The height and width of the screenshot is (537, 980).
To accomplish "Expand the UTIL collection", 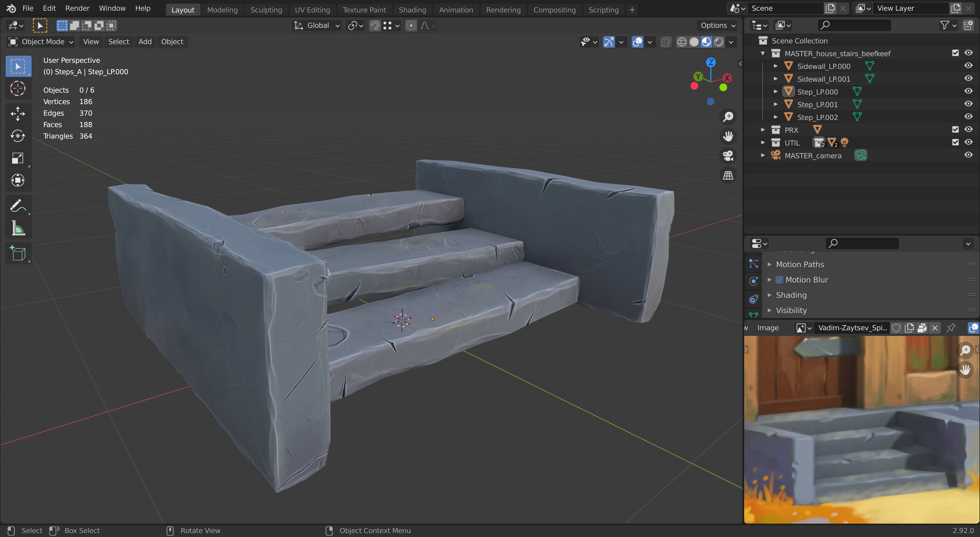I will pyautogui.click(x=763, y=143).
